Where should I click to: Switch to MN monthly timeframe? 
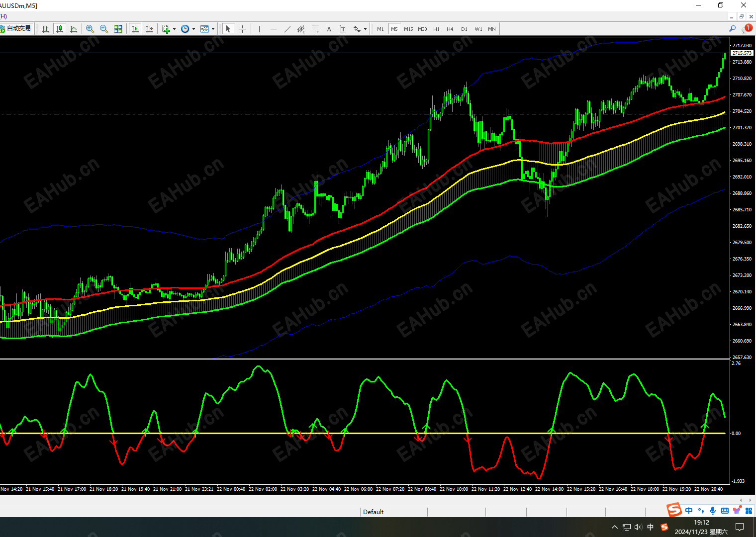pos(492,29)
